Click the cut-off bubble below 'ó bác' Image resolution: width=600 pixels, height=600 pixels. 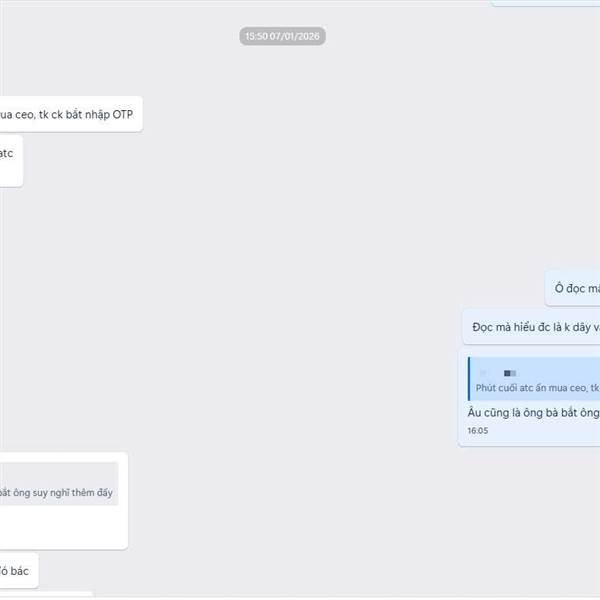[46, 595]
